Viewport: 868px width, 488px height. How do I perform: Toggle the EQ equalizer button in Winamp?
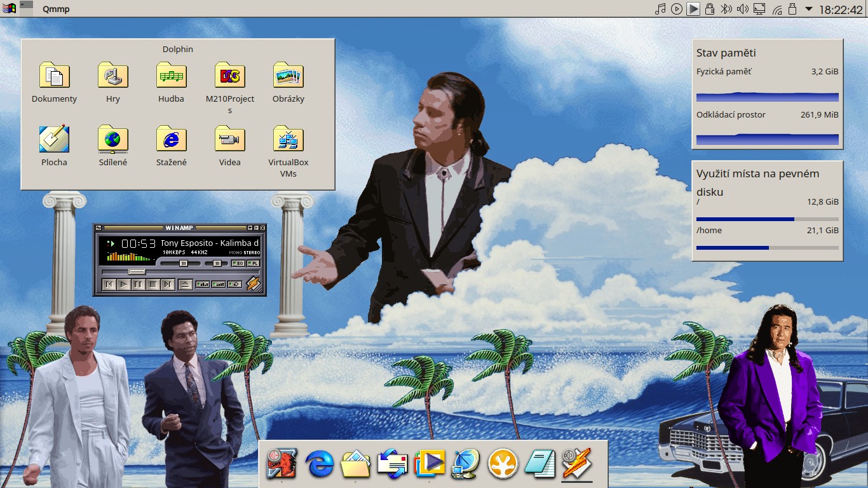tap(238, 263)
